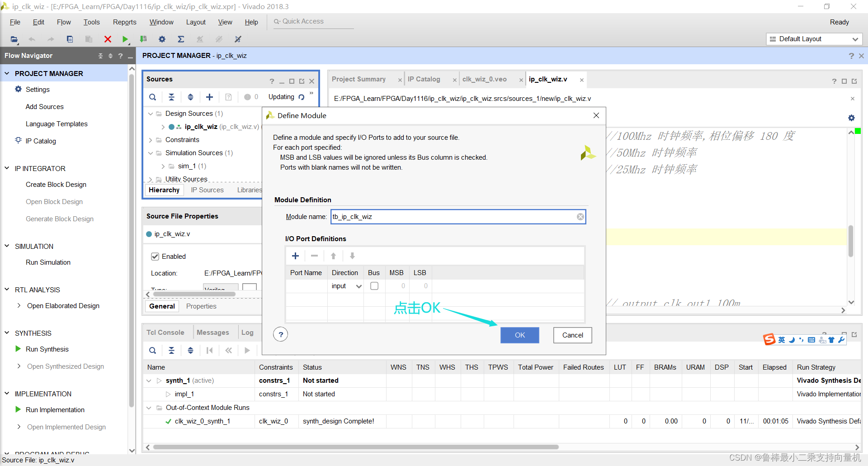868x466 pixels.
Task: Search in the Sources panel
Action: tap(153, 97)
